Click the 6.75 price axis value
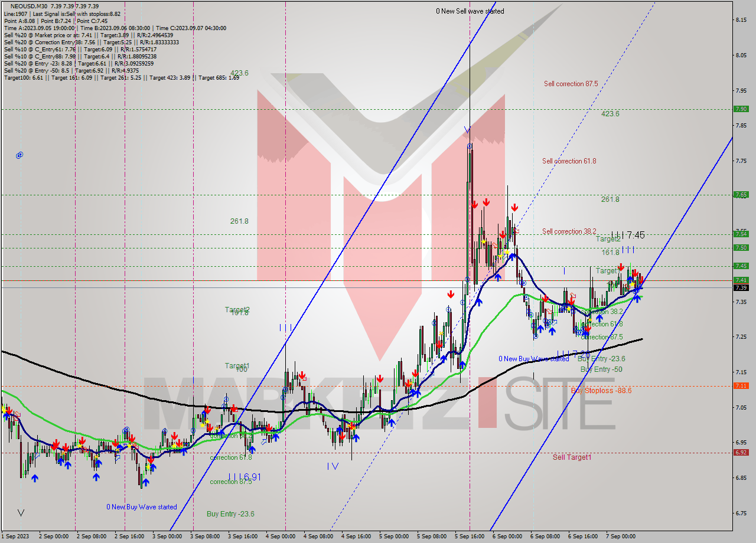The height and width of the screenshot is (543, 756). [741, 513]
